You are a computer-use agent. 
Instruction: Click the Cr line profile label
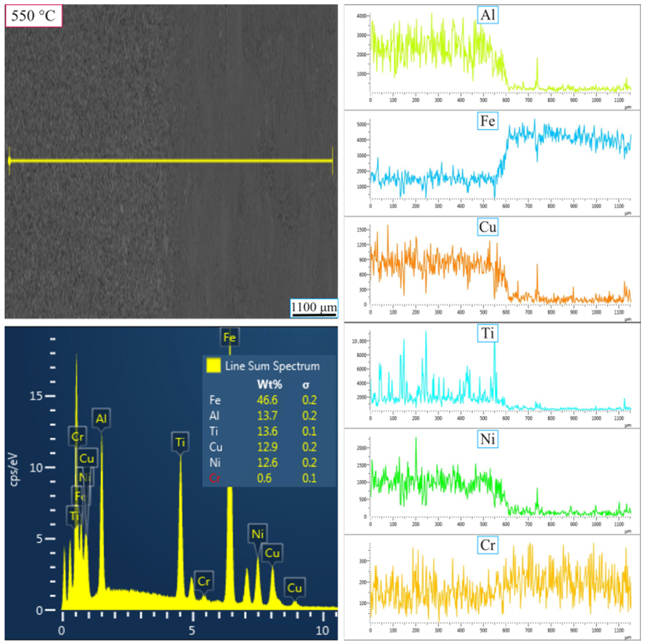point(487,545)
